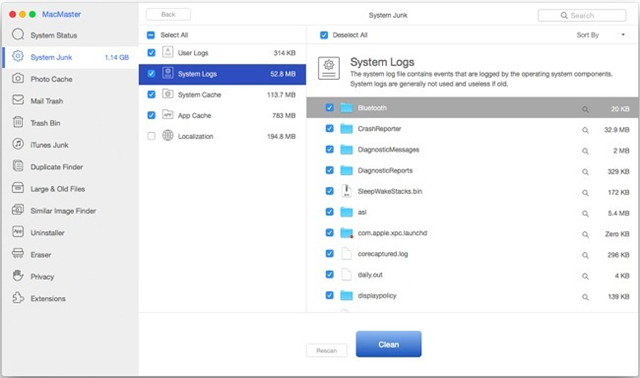Open Privacy section in sidebar
640x378 pixels.
point(70,276)
